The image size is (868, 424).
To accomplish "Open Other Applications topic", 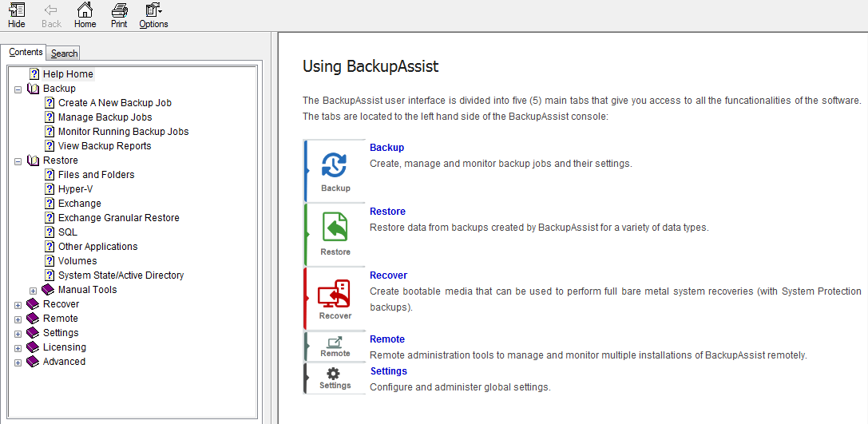I will coord(98,246).
